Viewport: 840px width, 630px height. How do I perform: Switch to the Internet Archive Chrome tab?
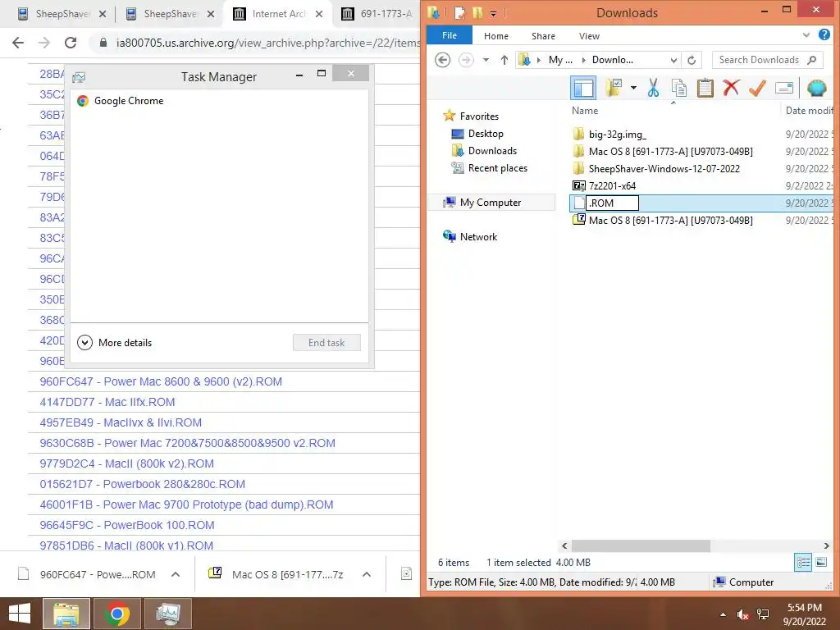coord(278,14)
